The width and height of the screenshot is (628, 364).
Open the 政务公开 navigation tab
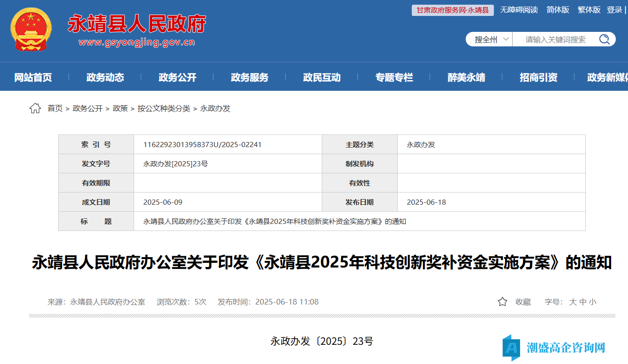pos(177,77)
